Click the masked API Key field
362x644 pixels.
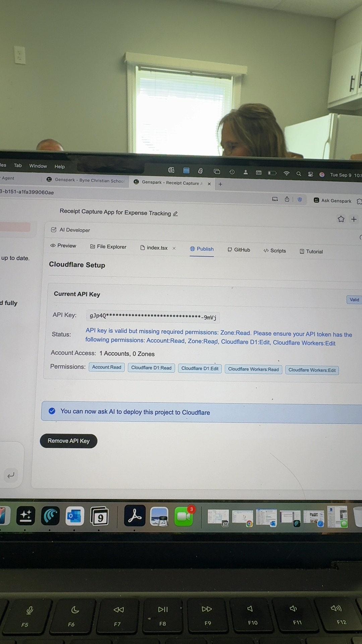pos(153,316)
